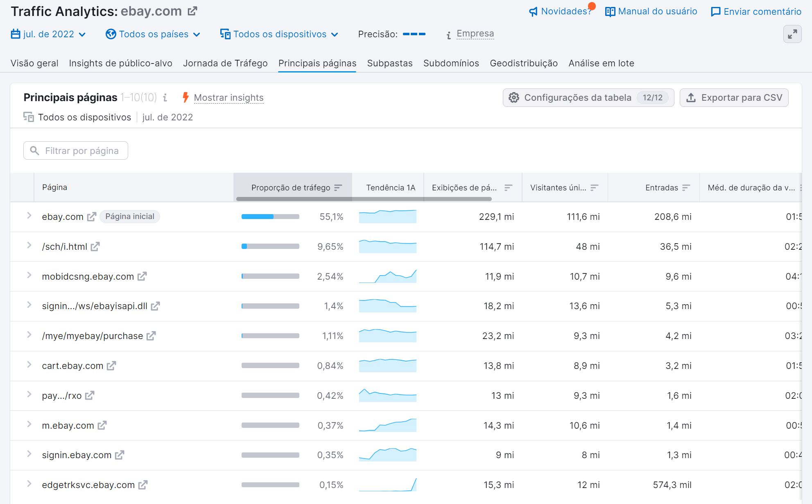812x504 pixels.
Task: Open external link for /mye/myebay/purchase
Action: [151, 336]
